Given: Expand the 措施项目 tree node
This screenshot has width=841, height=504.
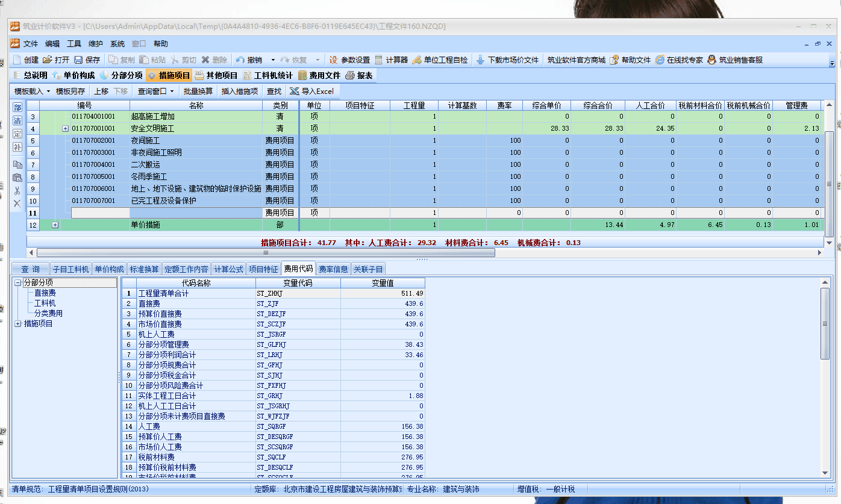Looking at the screenshot, I should click(18, 324).
